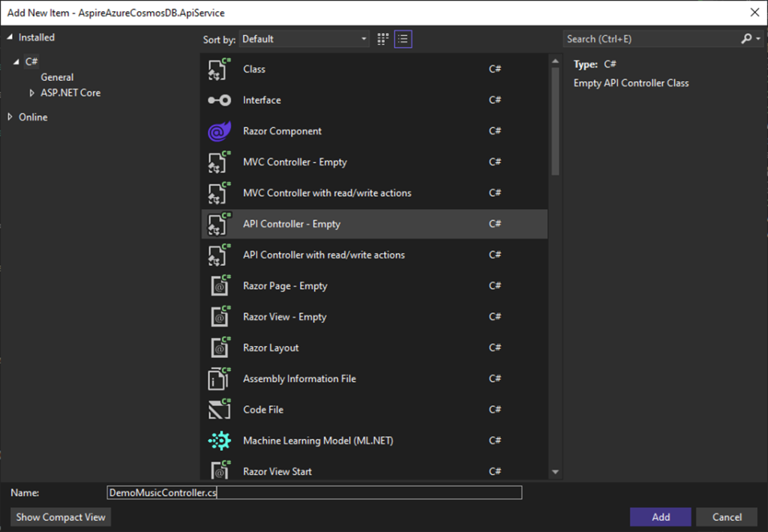The image size is (768, 532).
Task: Collapse the Installed section
Action: [10, 37]
